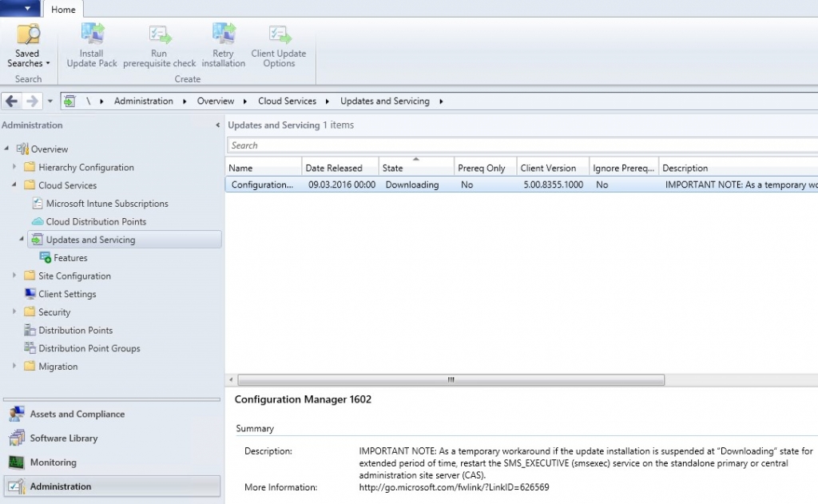Collapse the Administration navigation pane
Viewport: 818px width, 504px height.
click(217, 125)
